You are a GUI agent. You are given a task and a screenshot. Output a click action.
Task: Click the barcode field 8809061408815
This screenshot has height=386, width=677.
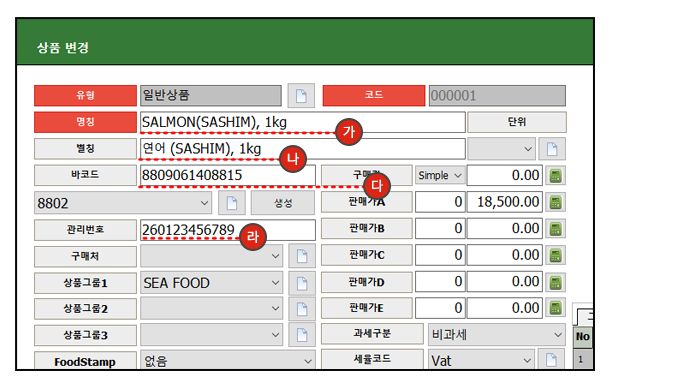tap(228, 176)
